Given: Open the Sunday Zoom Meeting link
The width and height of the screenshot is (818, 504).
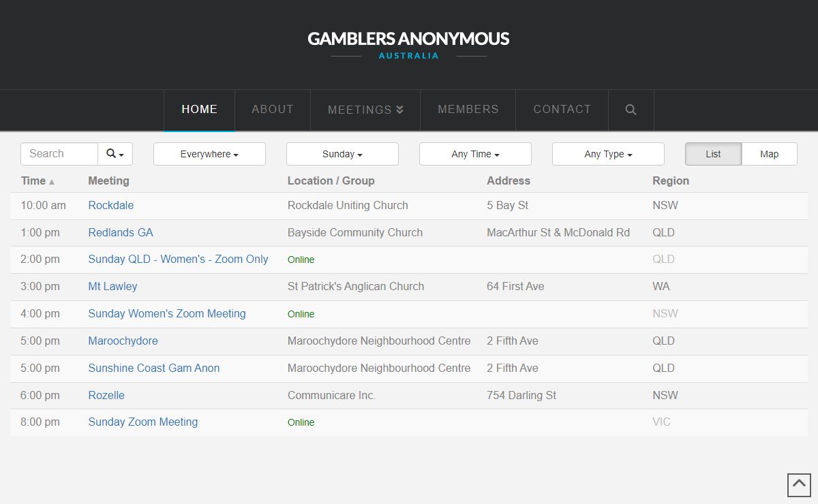Looking at the screenshot, I should pos(143,422).
